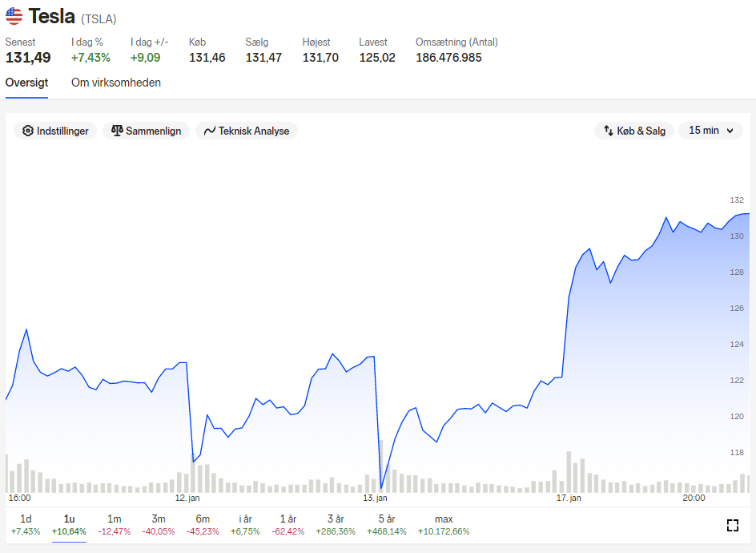Image resolution: width=756 pixels, height=553 pixels.
Task: Select the i år time range
Action: coord(245,525)
